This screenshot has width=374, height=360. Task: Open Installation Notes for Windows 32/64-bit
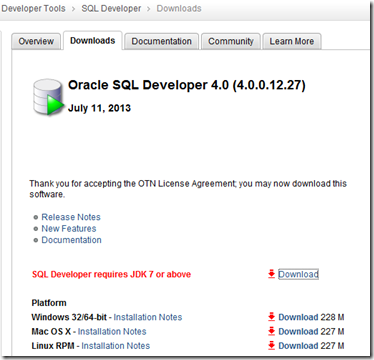tap(148, 317)
